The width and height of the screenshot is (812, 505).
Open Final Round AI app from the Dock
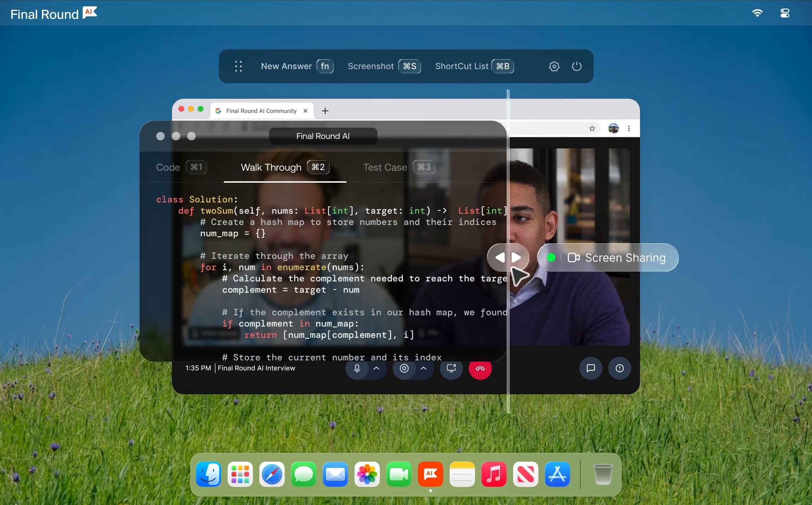coord(430,474)
